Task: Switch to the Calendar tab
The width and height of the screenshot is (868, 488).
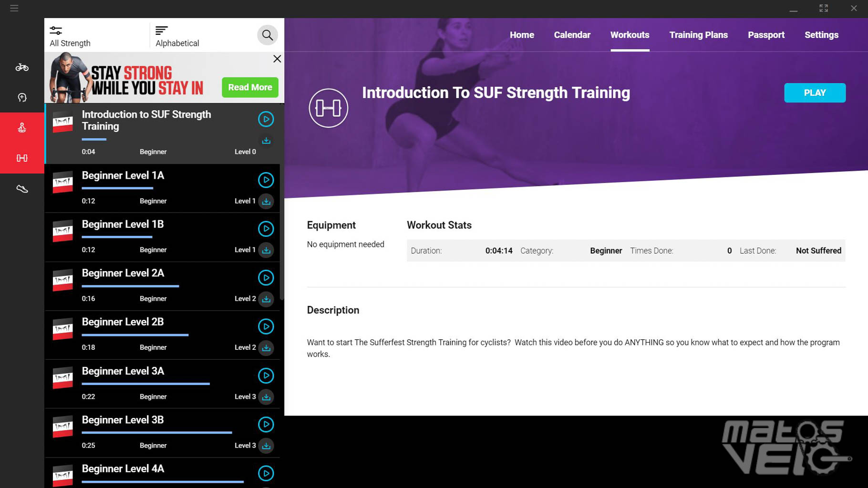Action: point(572,35)
